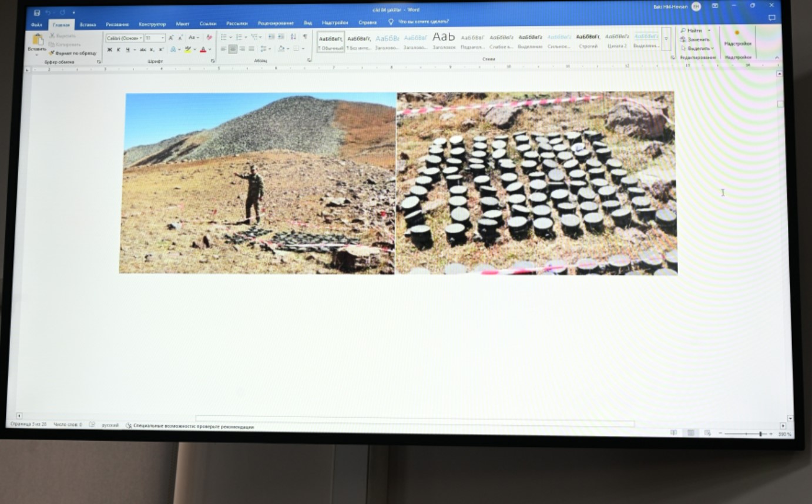The width and height of the screenshot is (812, 504).
Task: Show paragraph marks with the pilcrow icon
Action: (x=304, y=37)
